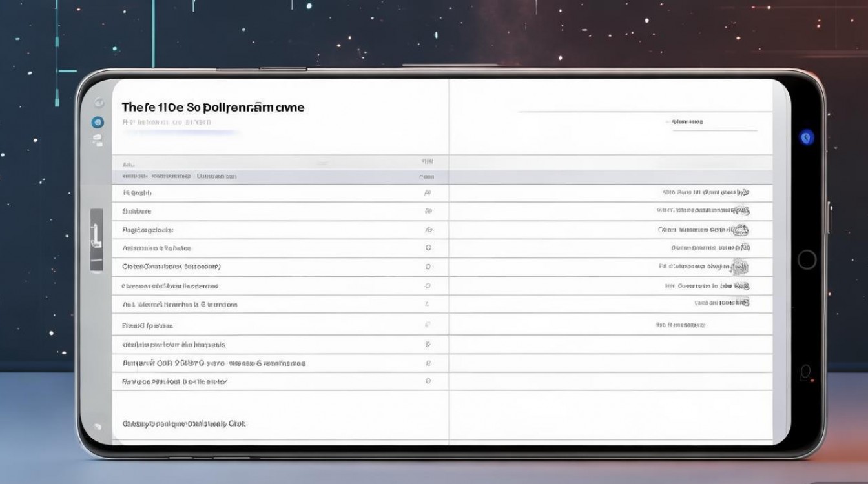868x484 pixels.
Task: Tap the small dot icon at bottom-left sidebar
Action: click(x=98, y=427)
